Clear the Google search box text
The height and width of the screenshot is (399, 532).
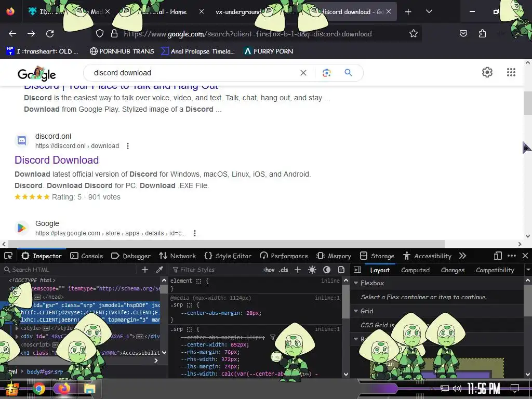[x=303, y=73]
